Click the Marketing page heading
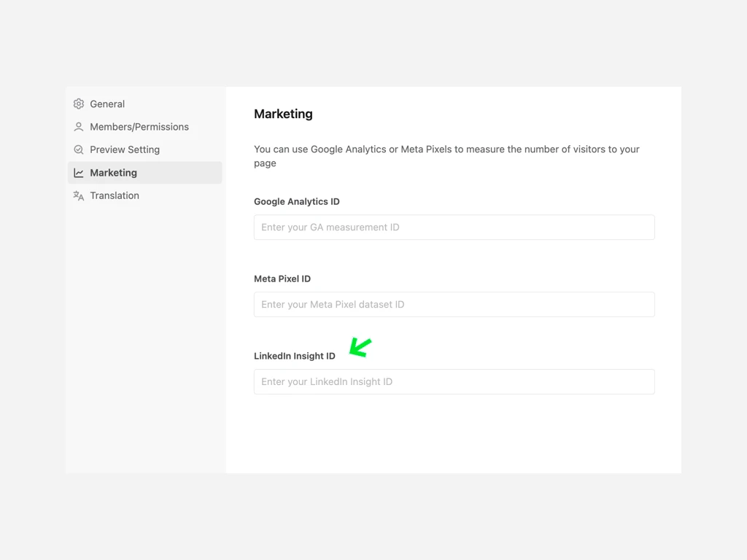The image size is (747, 560). tap(283, 114)
